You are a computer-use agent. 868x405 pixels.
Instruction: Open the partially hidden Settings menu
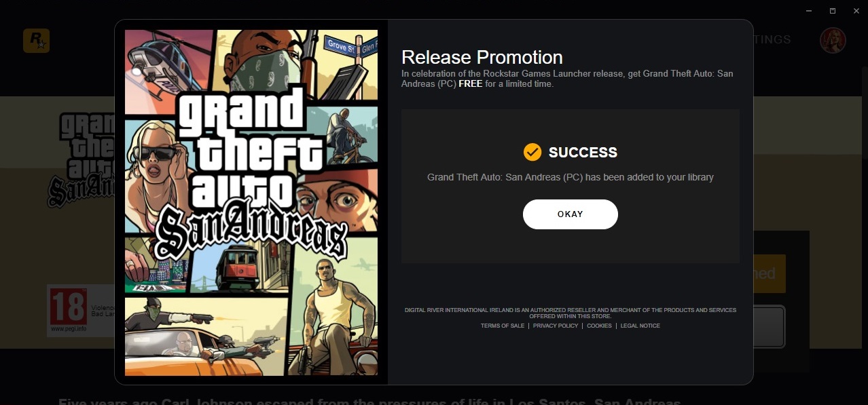tap(772, 39)
